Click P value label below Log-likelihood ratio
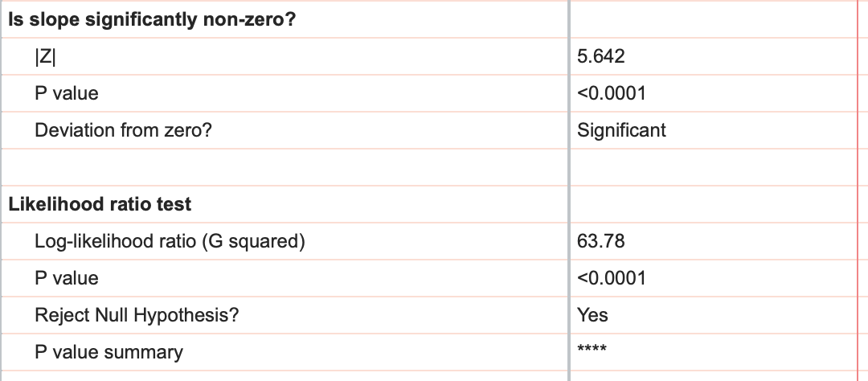The image size is (868, 381). pos(67,278)
